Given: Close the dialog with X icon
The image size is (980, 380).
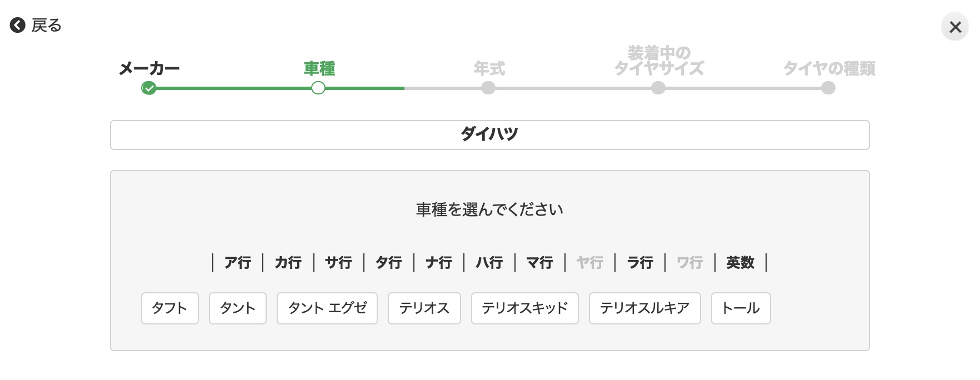Looking at the screenshot, I should 955,27.
